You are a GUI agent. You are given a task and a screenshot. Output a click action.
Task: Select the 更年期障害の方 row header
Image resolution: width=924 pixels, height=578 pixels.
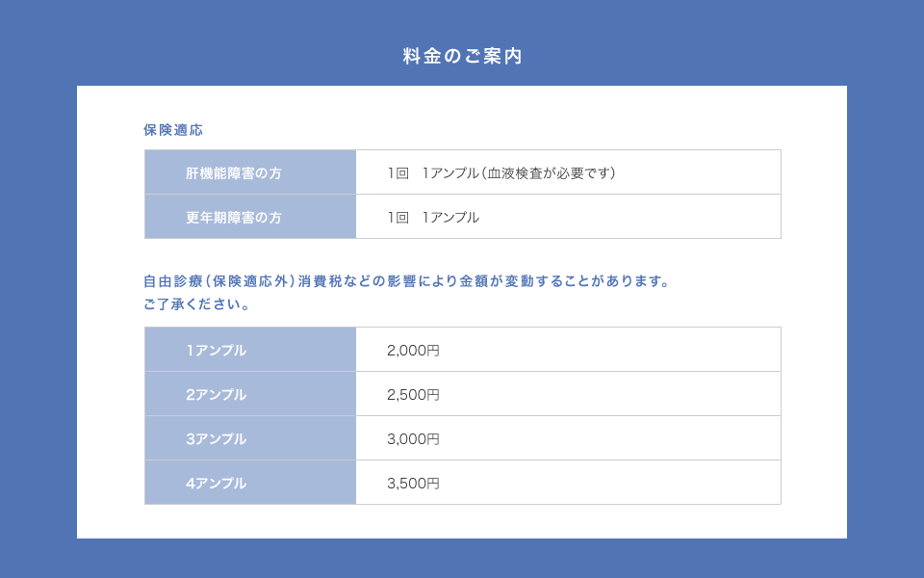[x=234, y=218]
